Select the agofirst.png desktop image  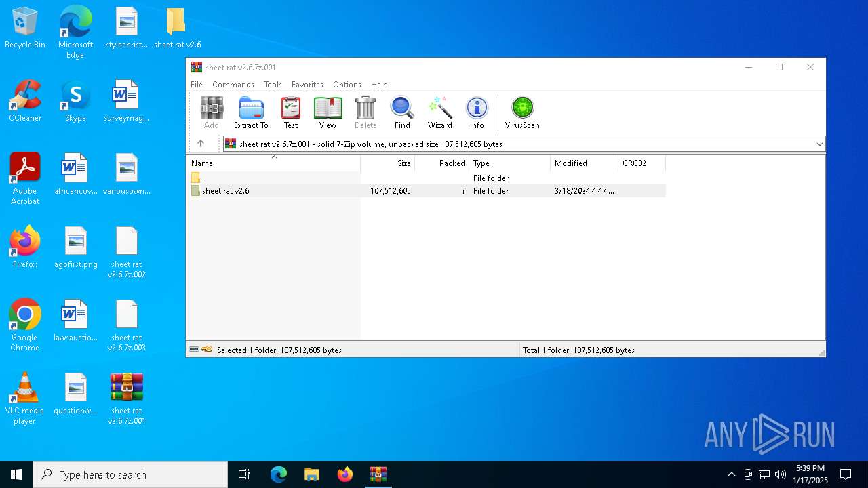point(76,247)
